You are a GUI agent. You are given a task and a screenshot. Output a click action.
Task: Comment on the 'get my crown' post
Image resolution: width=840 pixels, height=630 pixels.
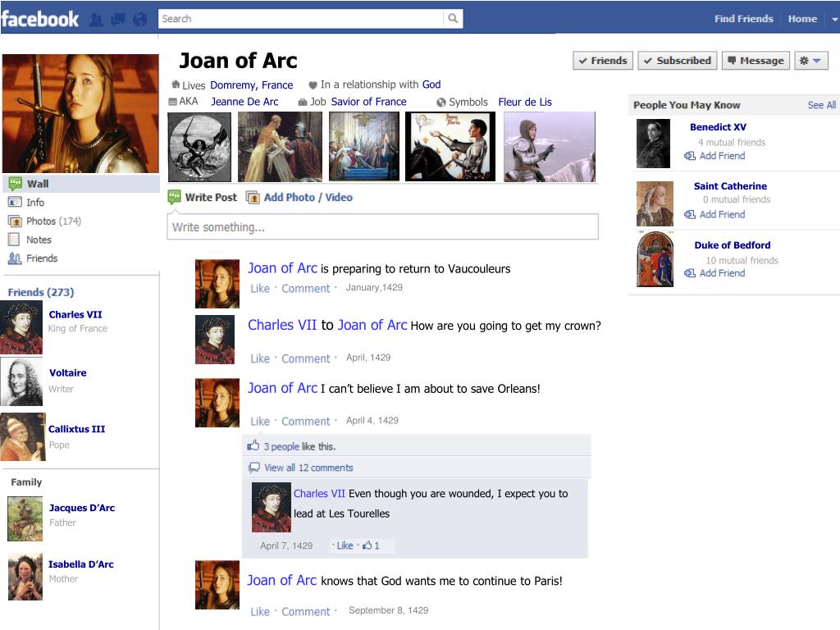point(305,359)
